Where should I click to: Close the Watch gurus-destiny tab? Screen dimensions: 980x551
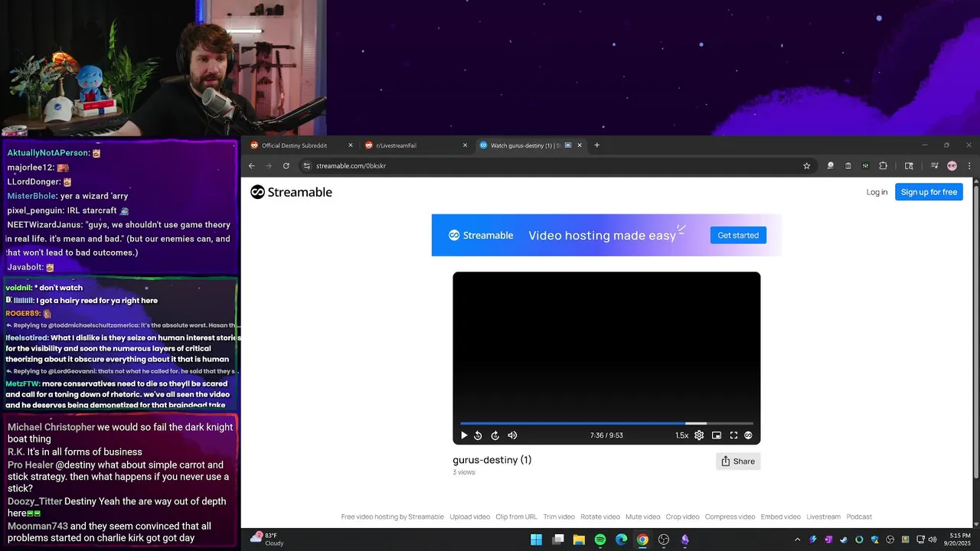point(580,145)
